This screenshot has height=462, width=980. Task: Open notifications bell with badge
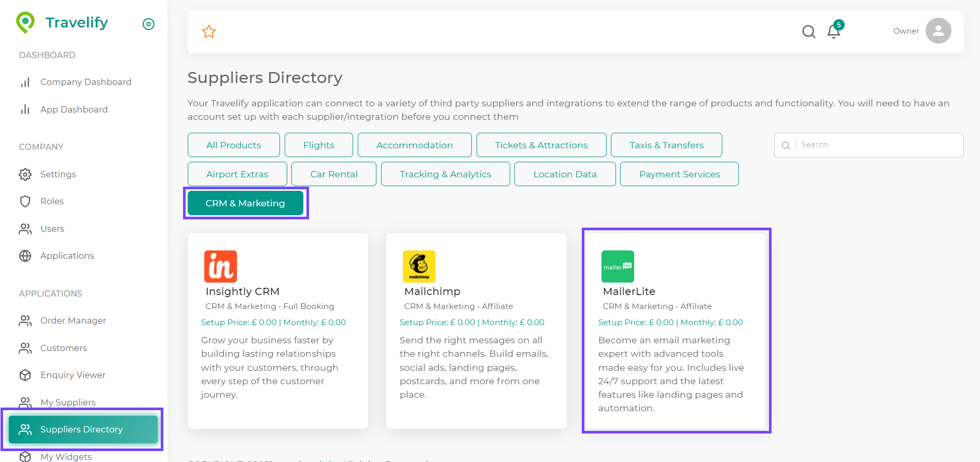[834, 31]
